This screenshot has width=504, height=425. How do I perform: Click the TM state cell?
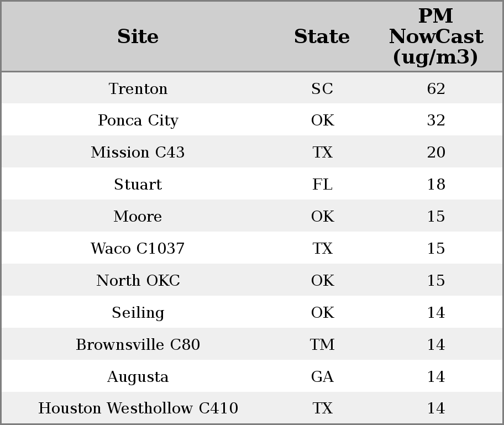click(322, 345)
